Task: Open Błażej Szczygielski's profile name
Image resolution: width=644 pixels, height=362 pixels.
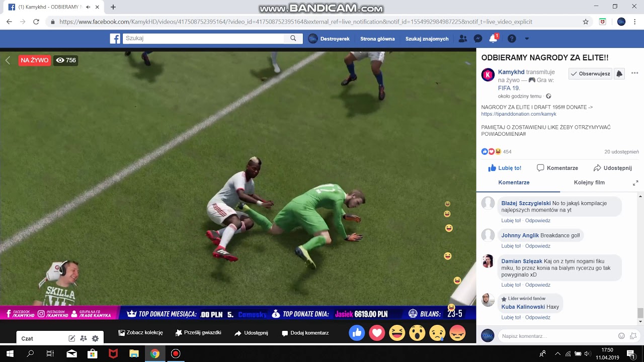Action: [x=526, y=204]
